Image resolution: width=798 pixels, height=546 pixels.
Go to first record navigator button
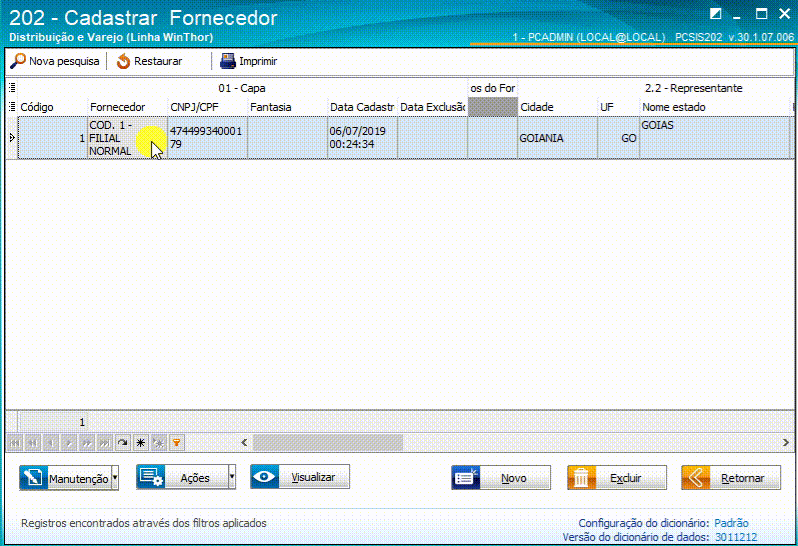[15, 443]
